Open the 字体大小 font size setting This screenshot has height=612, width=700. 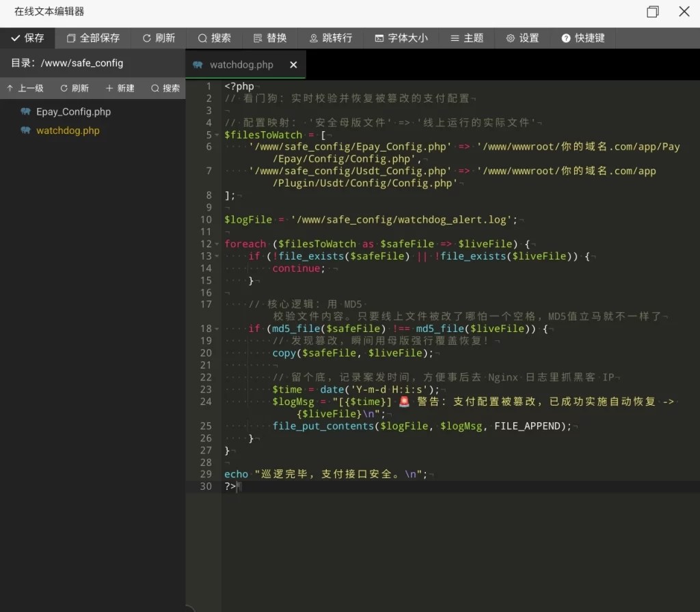401,38
